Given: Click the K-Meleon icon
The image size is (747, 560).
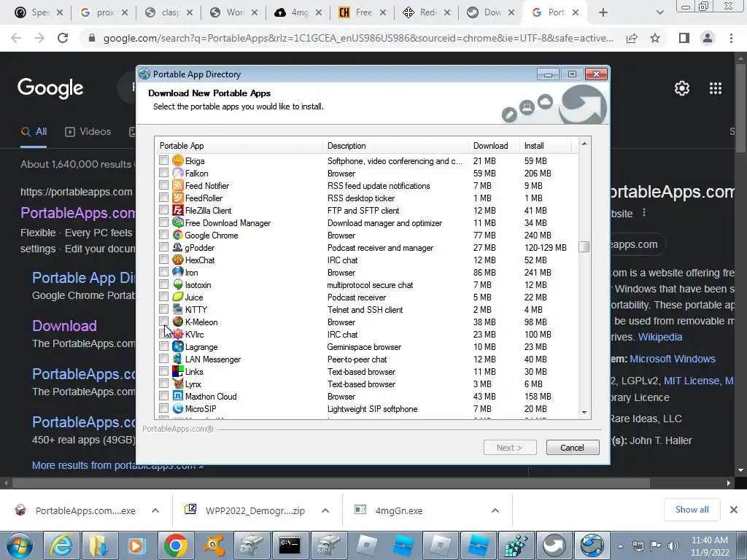Looking at the screenshot, I should [x=178, y=322].
